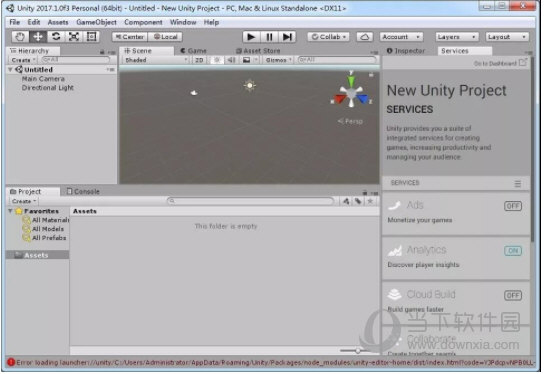Select the Hand tool
This screenshot has height=374, width=544.
(20, 36)
